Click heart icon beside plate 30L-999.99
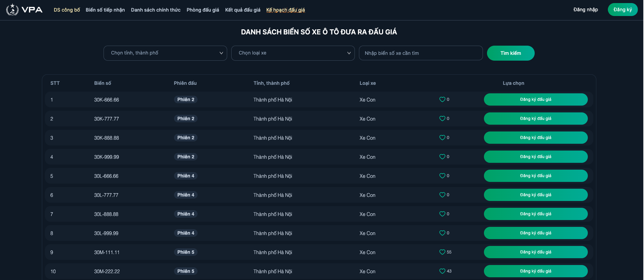Viewport: 644px width, 280px height. tap(442, 233)
